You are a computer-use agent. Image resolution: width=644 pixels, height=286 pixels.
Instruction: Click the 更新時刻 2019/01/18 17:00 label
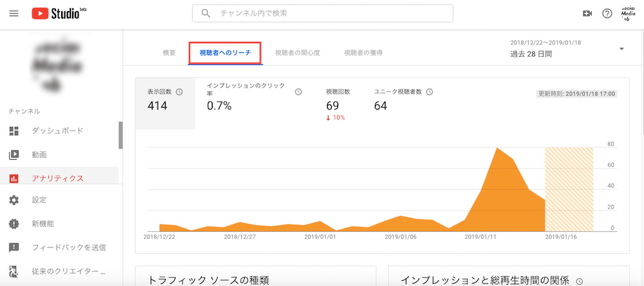point(576,93)
